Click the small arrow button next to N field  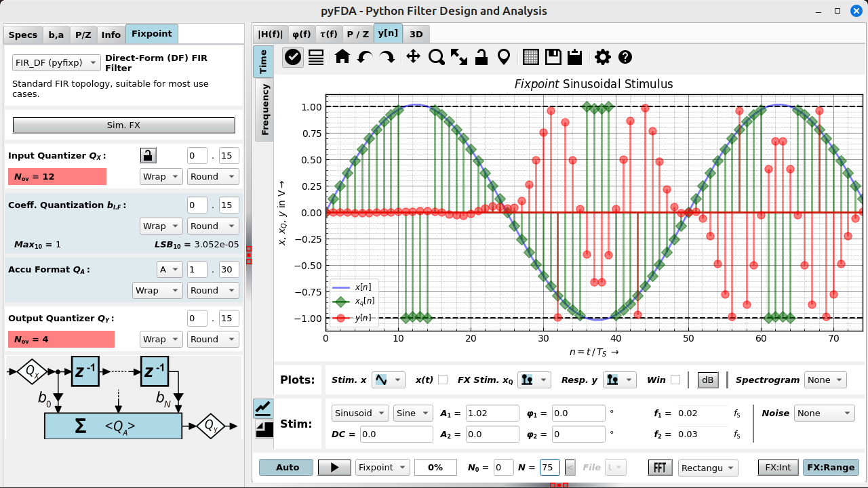570,467
